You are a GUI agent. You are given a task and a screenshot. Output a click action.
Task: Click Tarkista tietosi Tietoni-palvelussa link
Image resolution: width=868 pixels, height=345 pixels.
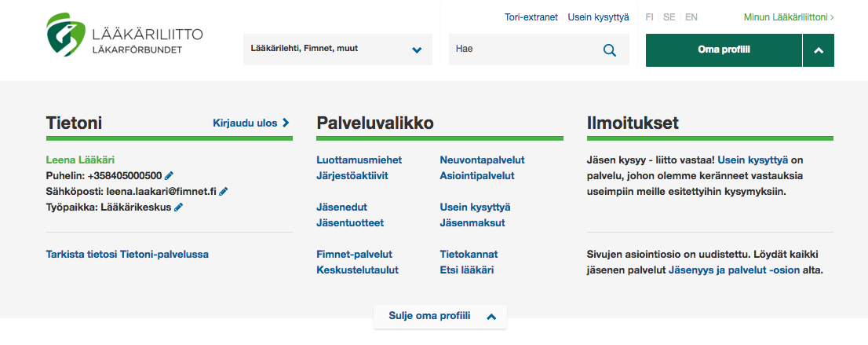(127, 255)
